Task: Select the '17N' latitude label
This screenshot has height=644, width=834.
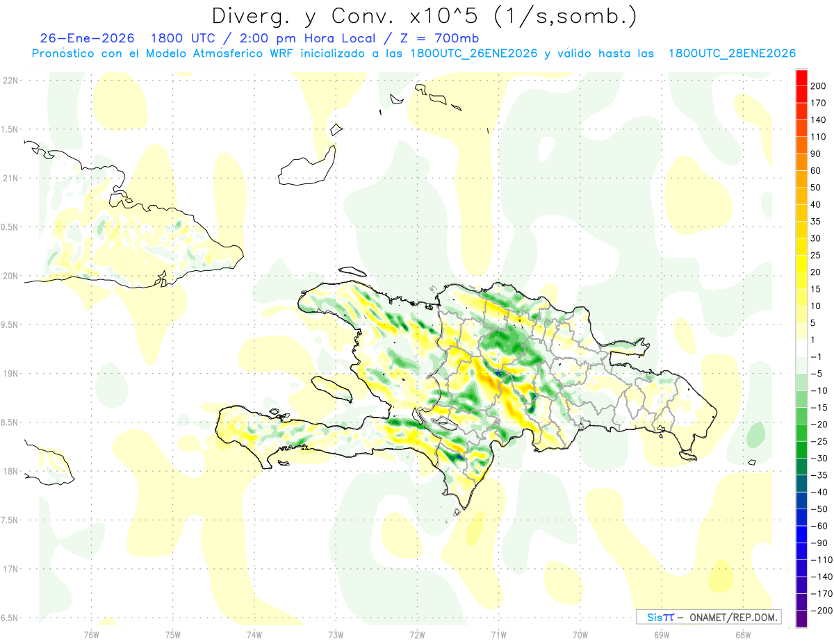Action: 10,569
